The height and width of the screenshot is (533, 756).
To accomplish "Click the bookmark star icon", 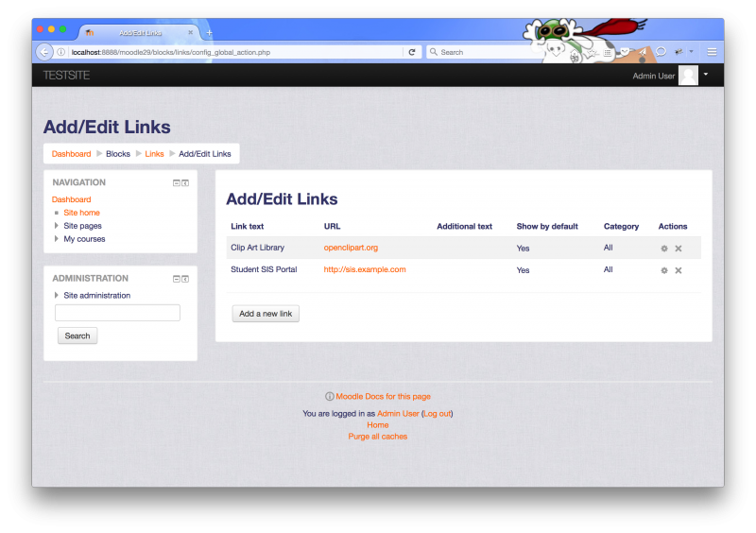I will tap(592, 53).
